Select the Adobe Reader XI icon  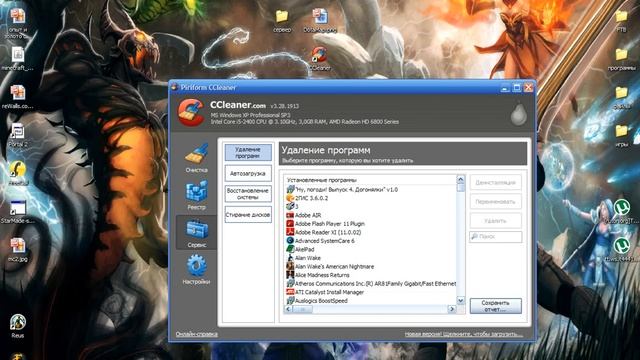click(x=290, y=232)
